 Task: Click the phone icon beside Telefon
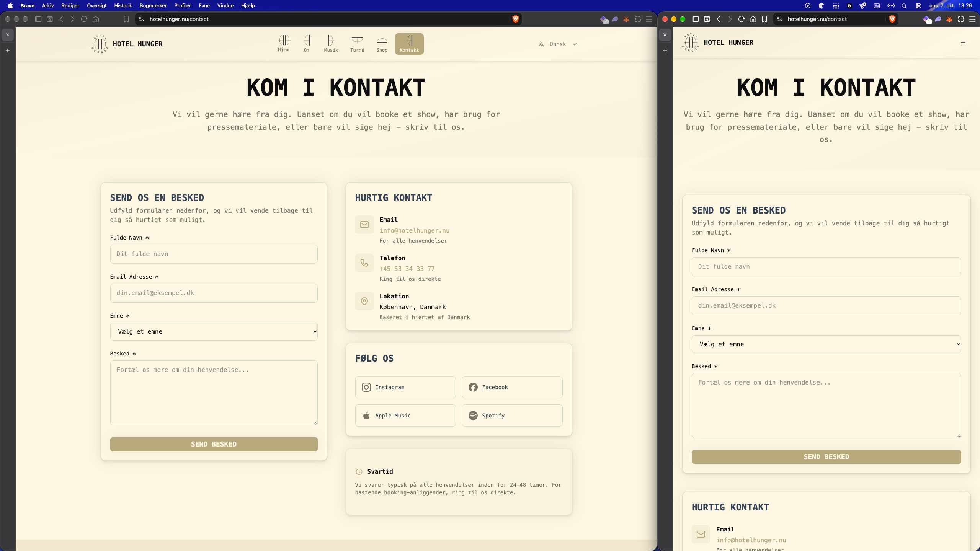click(364, 263)
